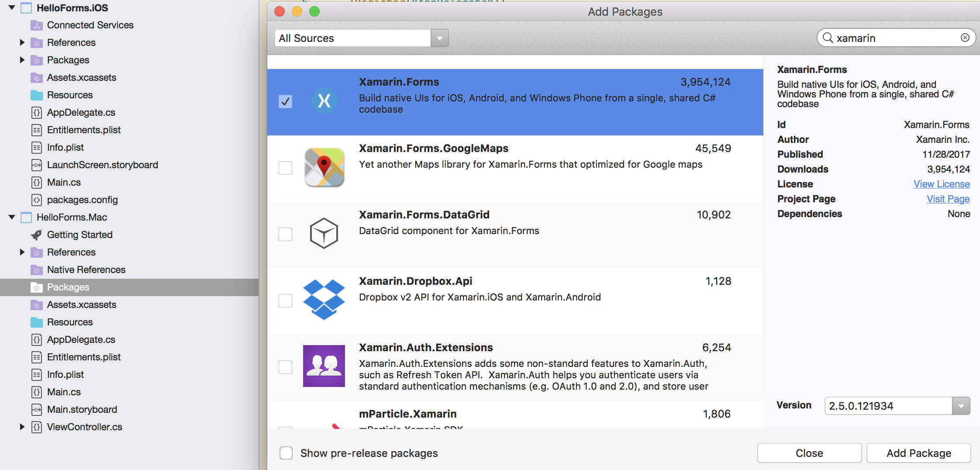The image size is (980, 470).
Task: Check the Xamarin.Dropbox.Api package checkbox
Action: pyautogui.click(x=285, y=301)
